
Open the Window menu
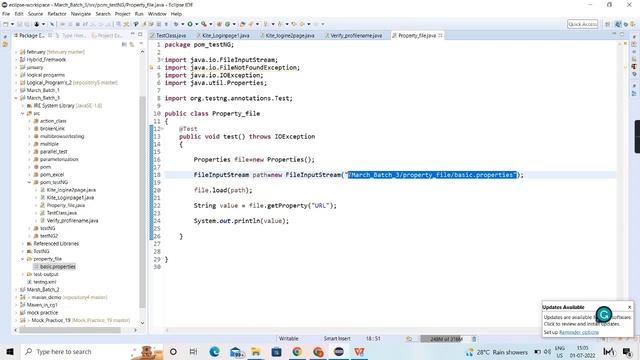[x=157, y=14]
